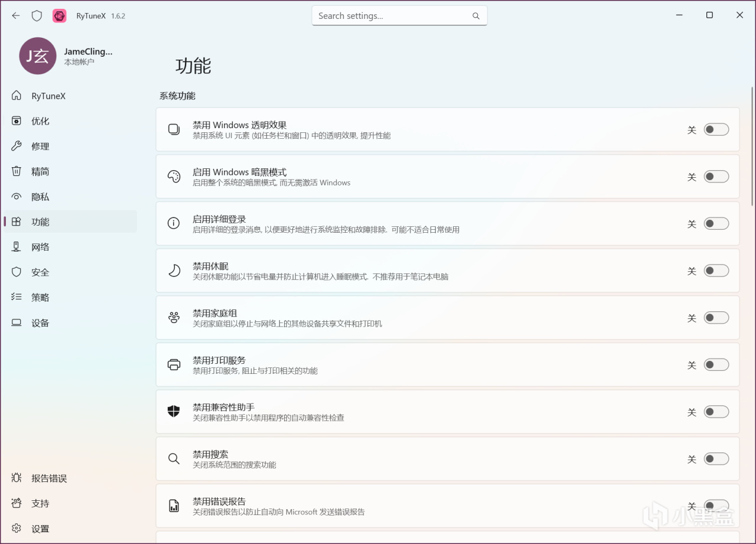Click the back arrow in title bar

click(x=16, y=16)
